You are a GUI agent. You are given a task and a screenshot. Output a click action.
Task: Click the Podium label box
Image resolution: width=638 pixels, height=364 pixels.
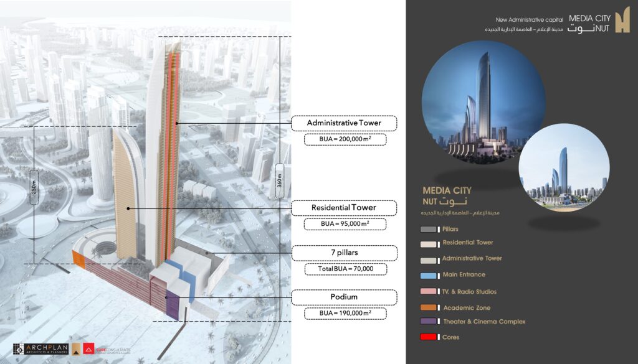tap(344, 297)
